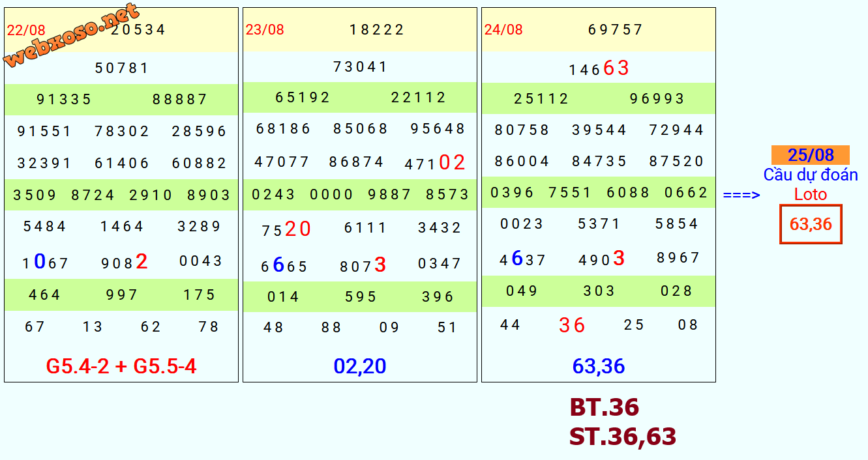Click the red-bordered 63,36 prediction box
The width and height of the screenshot is (868, 460).
[x=811, y=224]
